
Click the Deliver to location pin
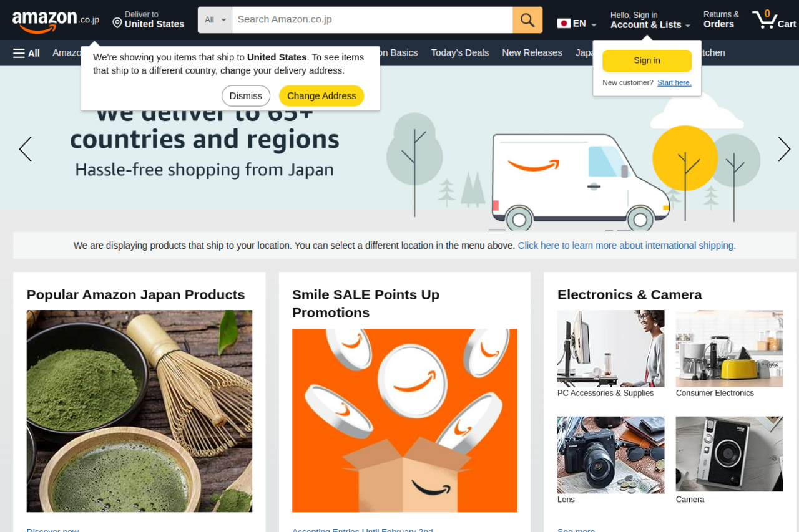coord(117,23)
